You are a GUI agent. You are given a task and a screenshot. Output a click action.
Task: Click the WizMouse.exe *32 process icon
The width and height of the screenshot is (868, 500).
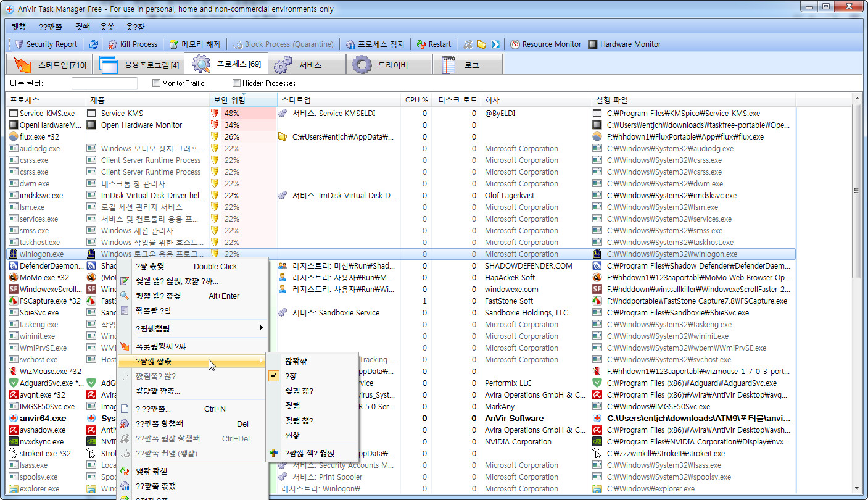click(x=14, y=372)
